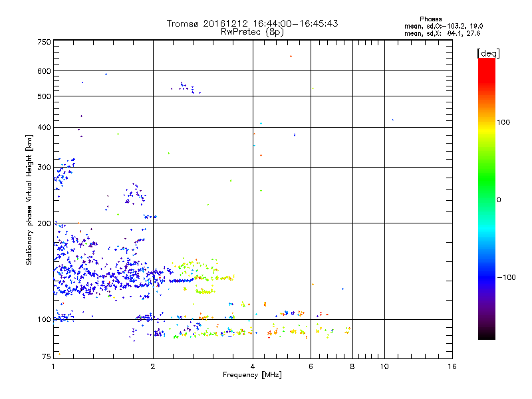Click the x-axis '10' tick label

pos(384,366)
